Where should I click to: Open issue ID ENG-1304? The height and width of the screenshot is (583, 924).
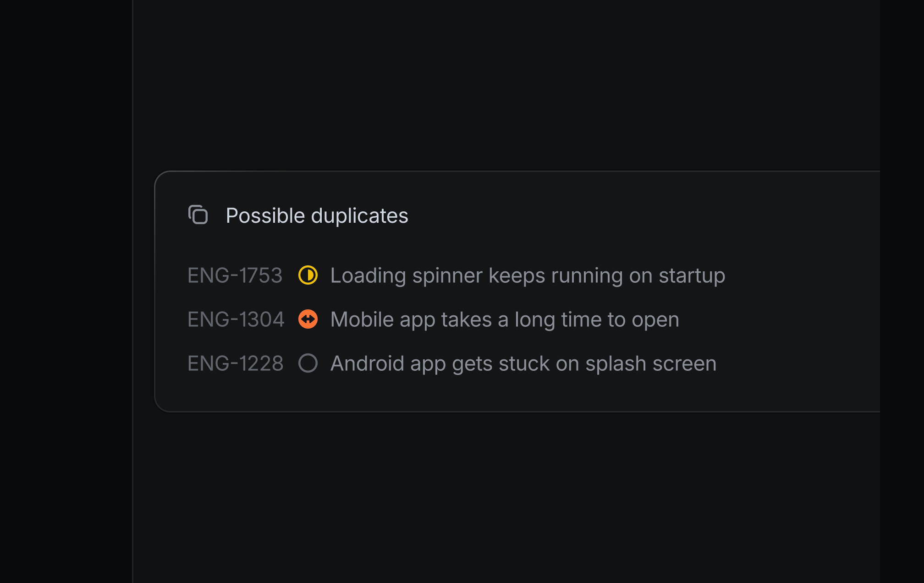[x=236, y=319]
